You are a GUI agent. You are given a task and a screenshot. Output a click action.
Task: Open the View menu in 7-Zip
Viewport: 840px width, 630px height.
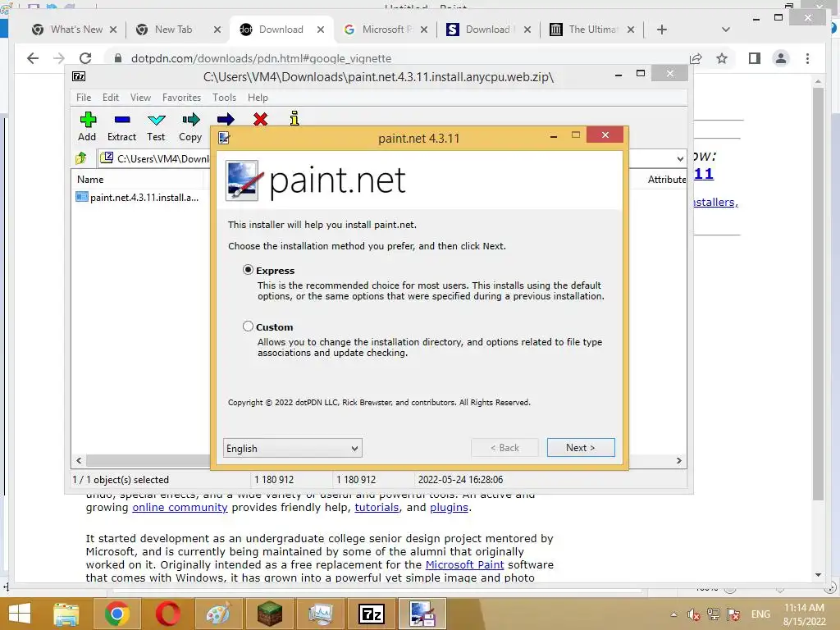coord(140,98)
